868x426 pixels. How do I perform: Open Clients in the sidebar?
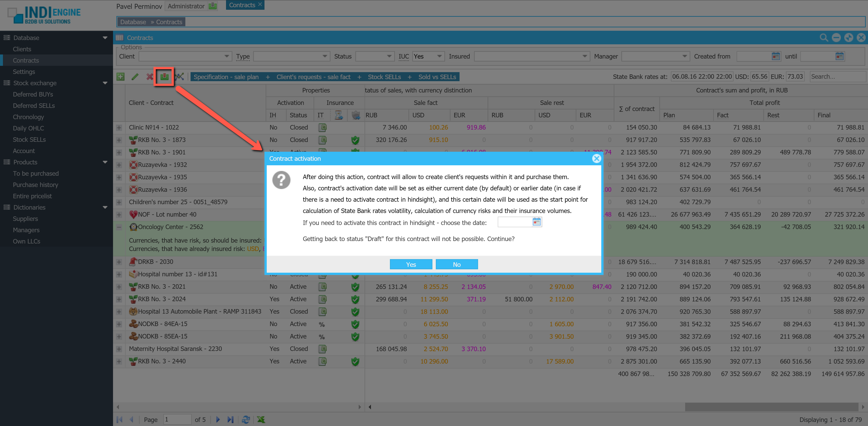coord(22,49)
